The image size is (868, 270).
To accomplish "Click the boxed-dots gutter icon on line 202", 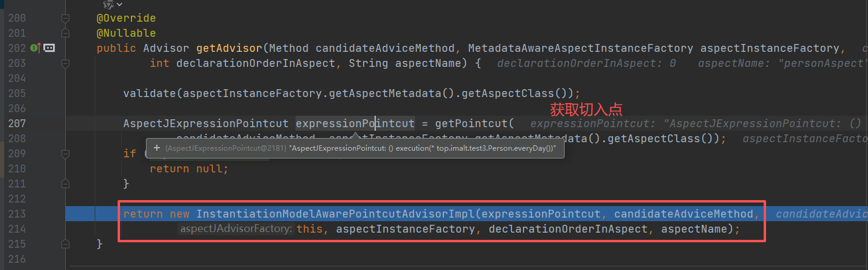I will [x=49, y=48].
